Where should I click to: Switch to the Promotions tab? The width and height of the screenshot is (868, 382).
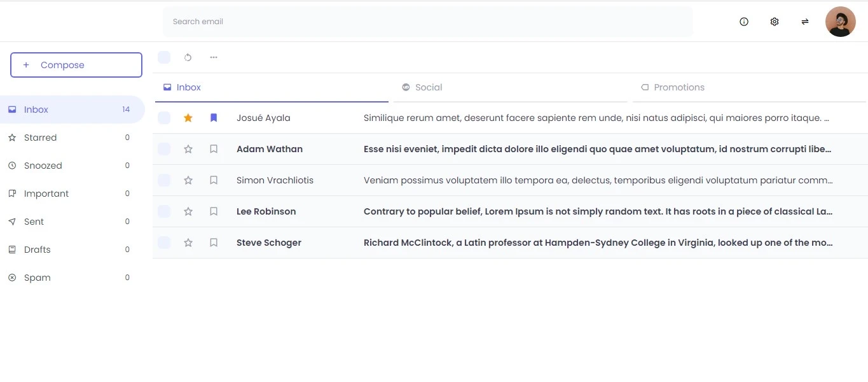(749, 87)
